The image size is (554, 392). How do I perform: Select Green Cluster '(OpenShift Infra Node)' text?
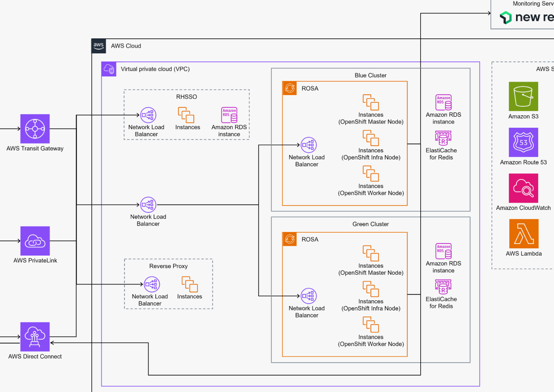click(x=371, y=308)
